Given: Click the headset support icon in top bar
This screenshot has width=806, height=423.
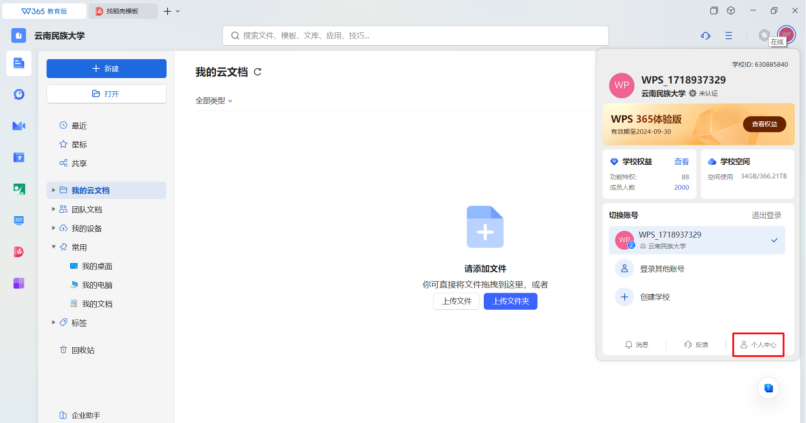Looking at the screenshot, I should [x=705, y=35].
